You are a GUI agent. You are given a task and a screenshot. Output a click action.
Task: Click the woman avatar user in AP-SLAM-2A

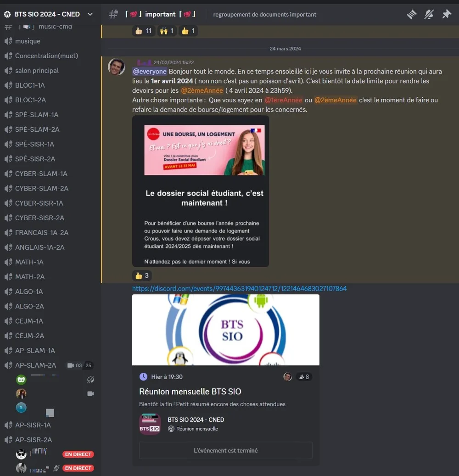tap(21, 393)
